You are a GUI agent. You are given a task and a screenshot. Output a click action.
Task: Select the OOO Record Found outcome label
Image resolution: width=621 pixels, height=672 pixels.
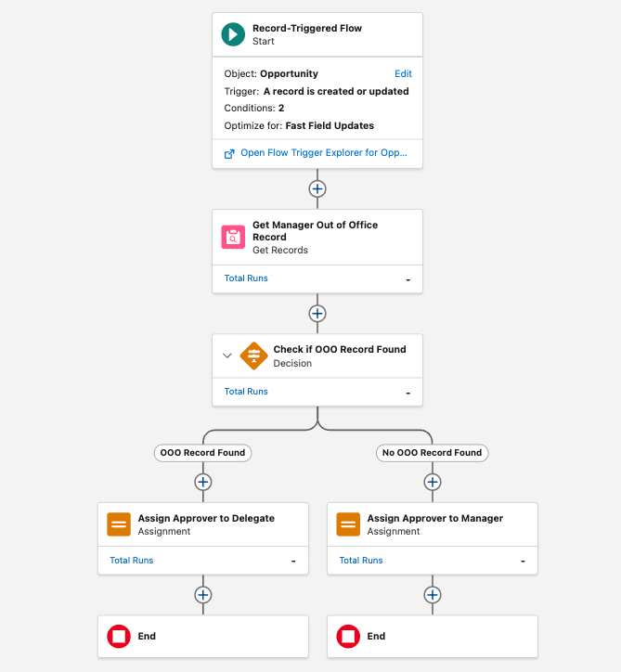point(203,453)
